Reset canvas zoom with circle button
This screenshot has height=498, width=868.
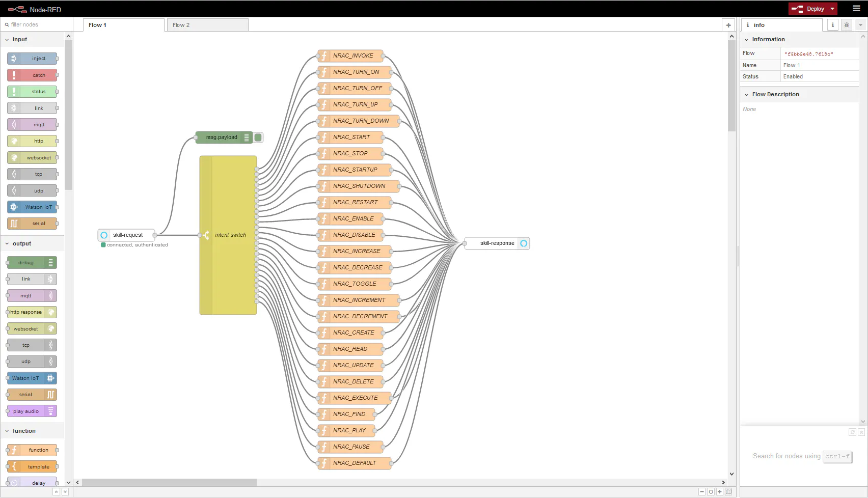711,492
